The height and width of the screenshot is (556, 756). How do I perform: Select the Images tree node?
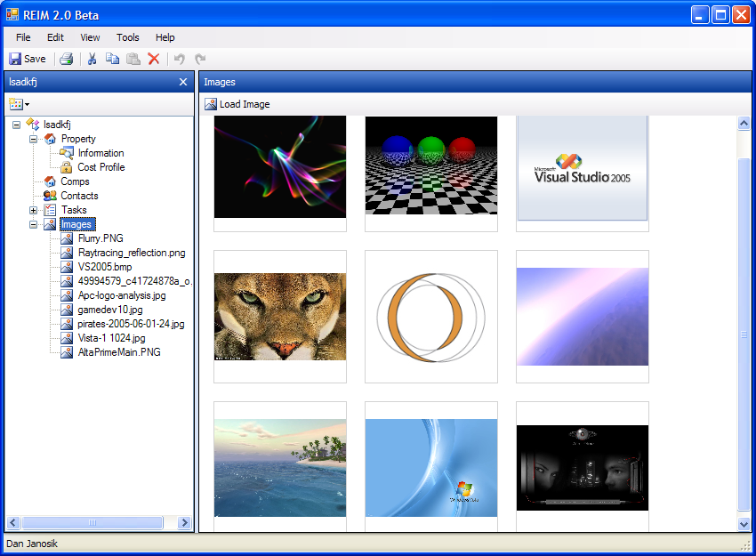point(77,224)
